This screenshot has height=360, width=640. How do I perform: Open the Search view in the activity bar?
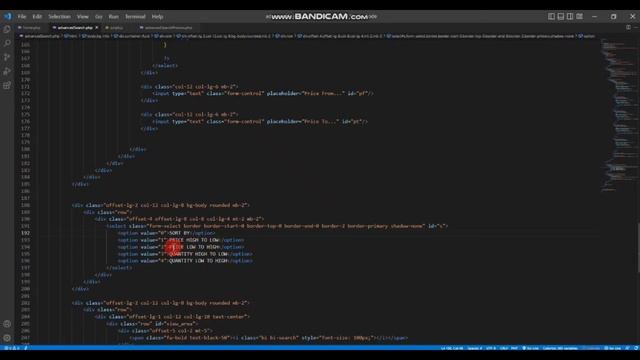point(7,43)
